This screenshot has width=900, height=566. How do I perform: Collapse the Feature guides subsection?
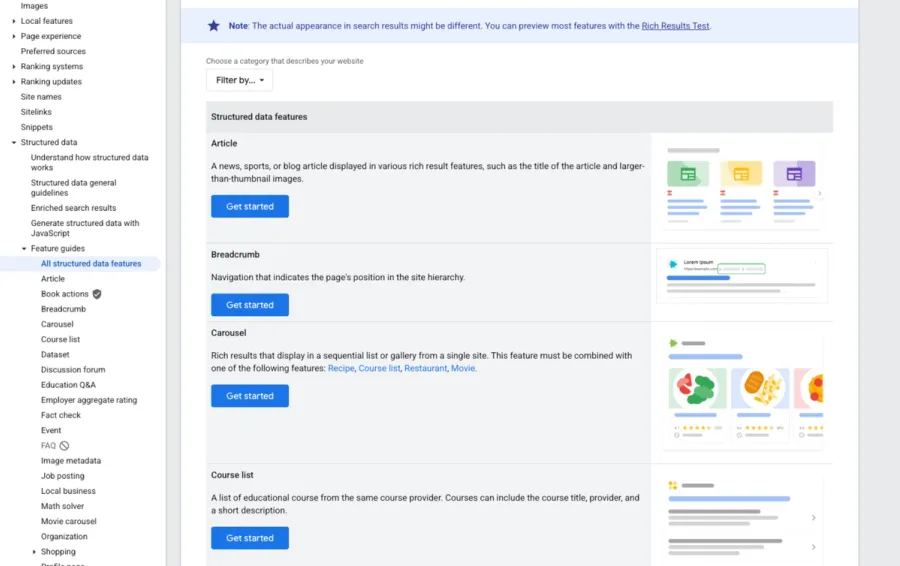(x=24, y=249)
